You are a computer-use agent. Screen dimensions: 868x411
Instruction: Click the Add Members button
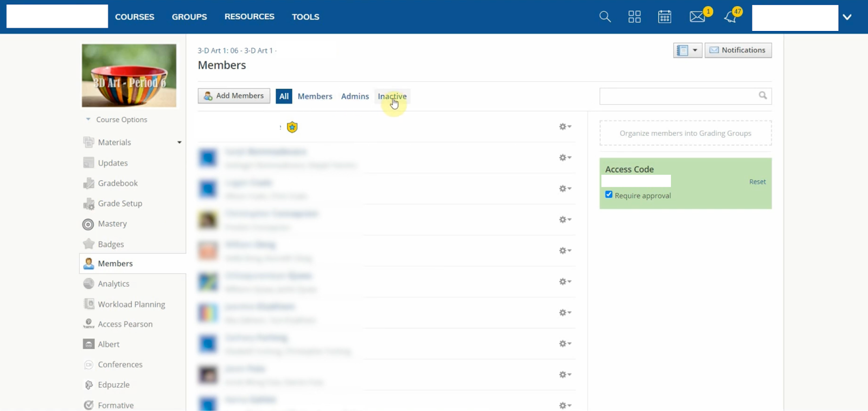coord(234,96)
